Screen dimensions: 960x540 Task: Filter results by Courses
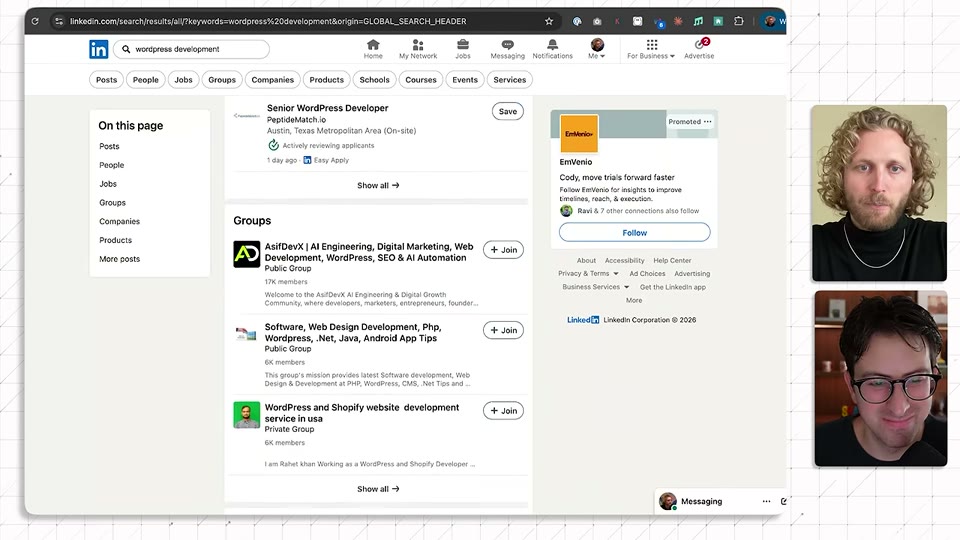[x=421, y=80]
